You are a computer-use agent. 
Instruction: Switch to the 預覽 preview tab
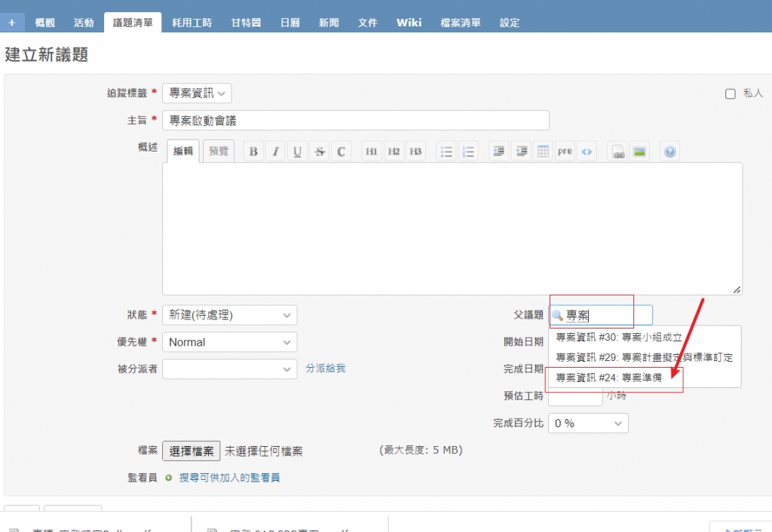(x=219, y=151)
